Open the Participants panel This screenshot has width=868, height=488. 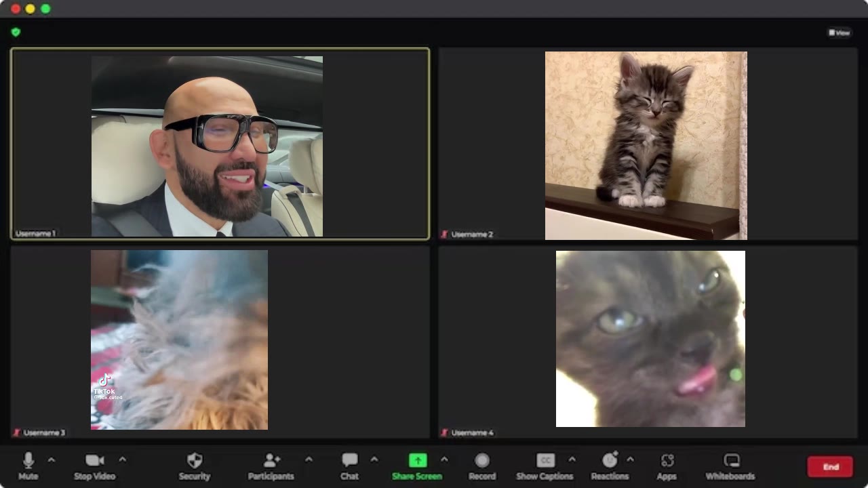click(271, 466)
